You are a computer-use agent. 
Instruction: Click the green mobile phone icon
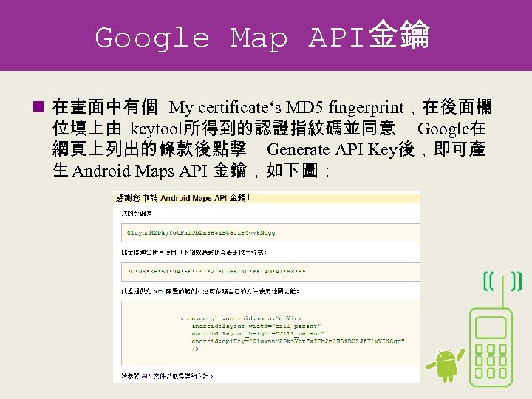pyautogui.click(x=491, y=347)
